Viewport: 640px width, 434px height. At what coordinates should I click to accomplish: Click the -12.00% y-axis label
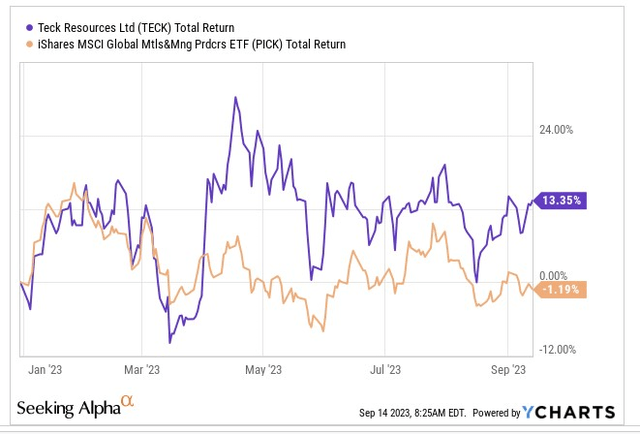click(560, 349)
